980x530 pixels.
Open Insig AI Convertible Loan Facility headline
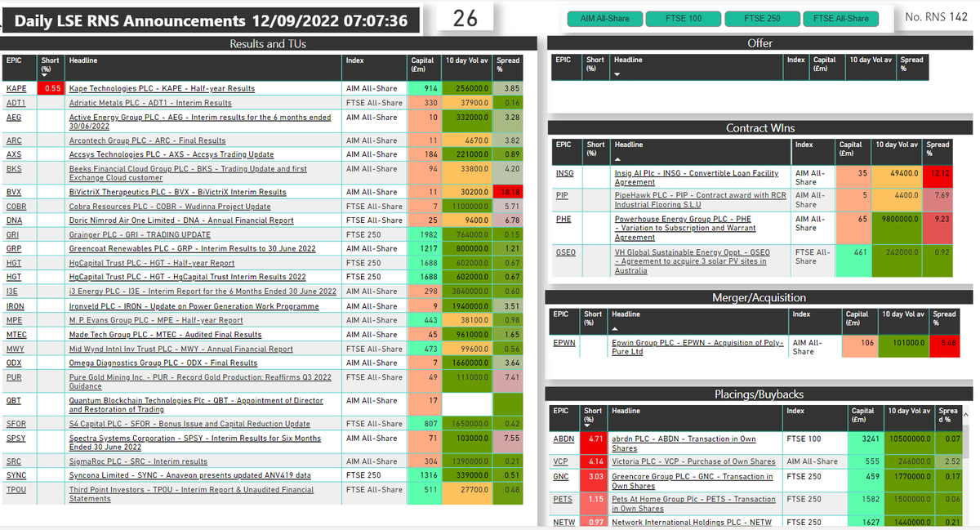pos(697,178)
